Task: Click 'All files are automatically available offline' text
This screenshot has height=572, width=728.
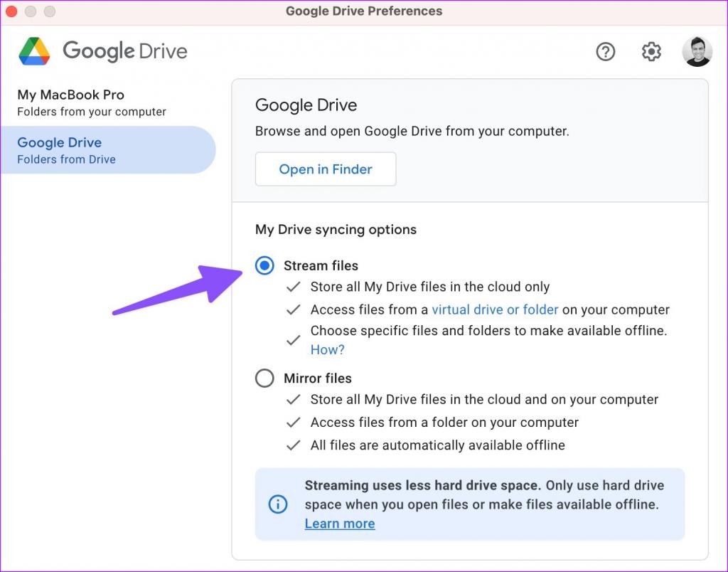Action: click(438, 445)
